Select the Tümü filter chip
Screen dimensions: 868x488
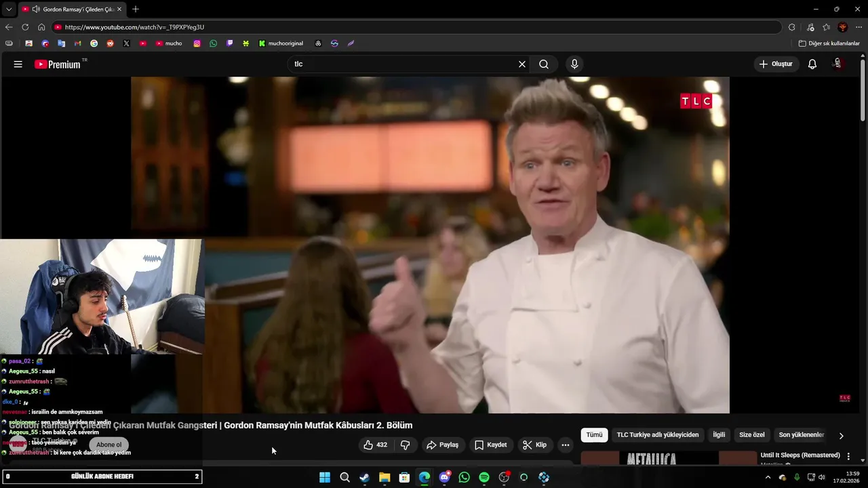coord(594,435)
